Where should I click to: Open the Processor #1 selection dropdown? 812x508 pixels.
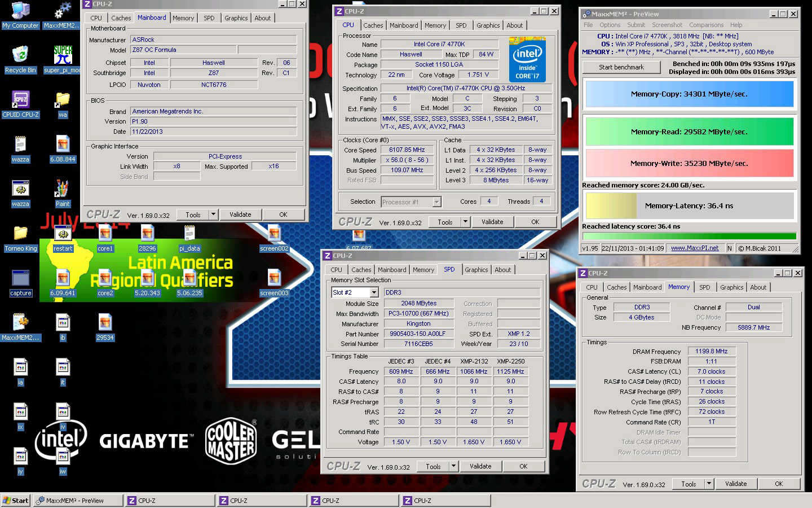(x=436, y=202)
